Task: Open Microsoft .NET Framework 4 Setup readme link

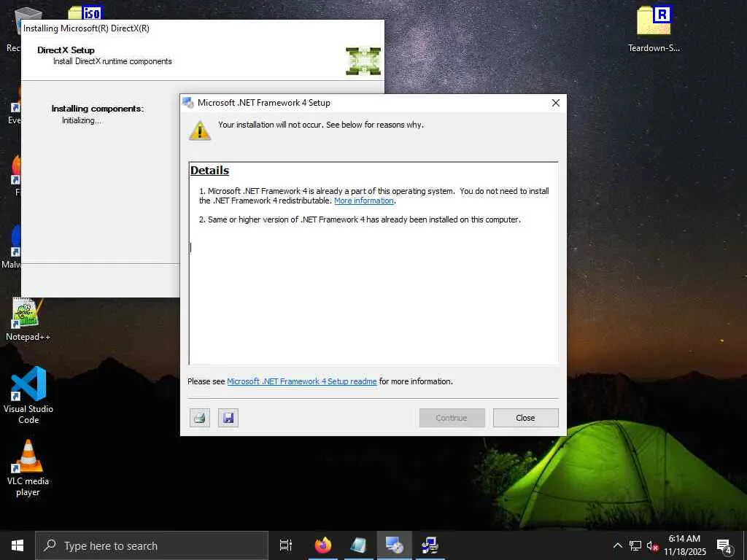Action: click(x=301, y=381)
